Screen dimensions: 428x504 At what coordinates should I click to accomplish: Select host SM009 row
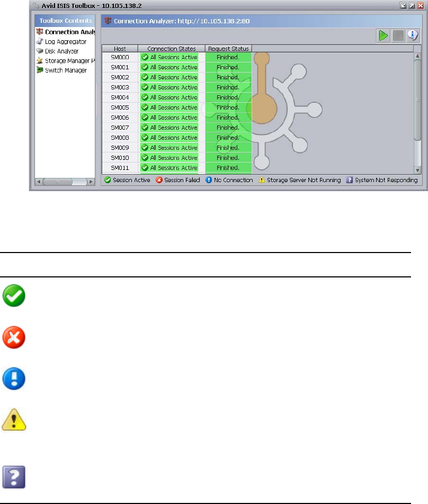pyautogui.click(x=177, y=148)
